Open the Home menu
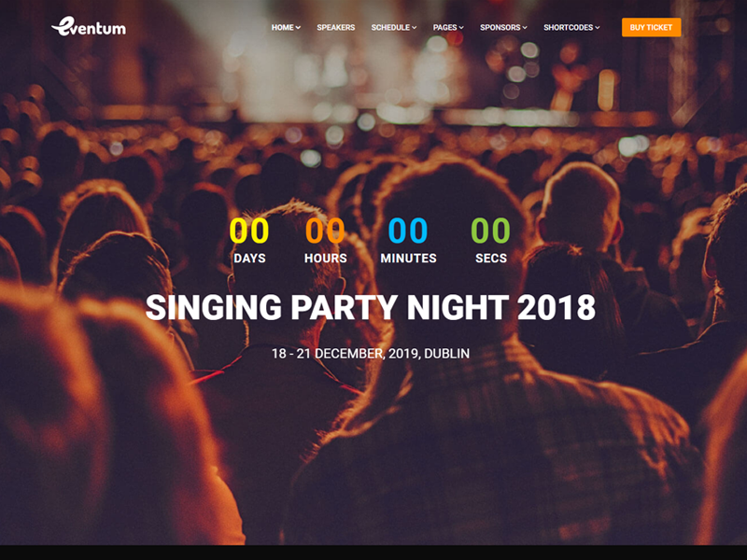 click(x=286, y=28)
